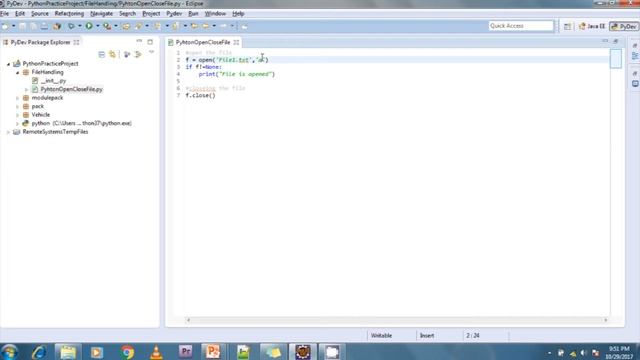Open the Pydev menu
Viewport: 640px width, 360px height.
point(174,13)
